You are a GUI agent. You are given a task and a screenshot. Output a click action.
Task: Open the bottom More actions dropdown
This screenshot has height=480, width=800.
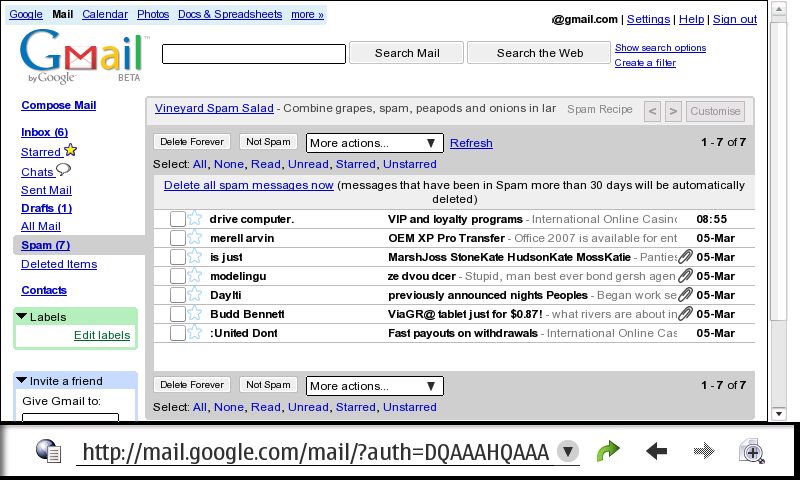374,386
